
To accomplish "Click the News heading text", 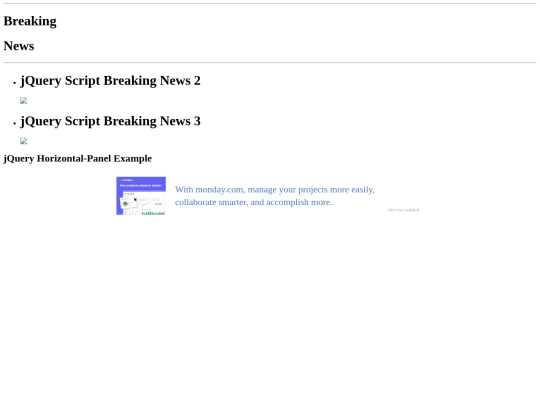I will pos(19,46).
